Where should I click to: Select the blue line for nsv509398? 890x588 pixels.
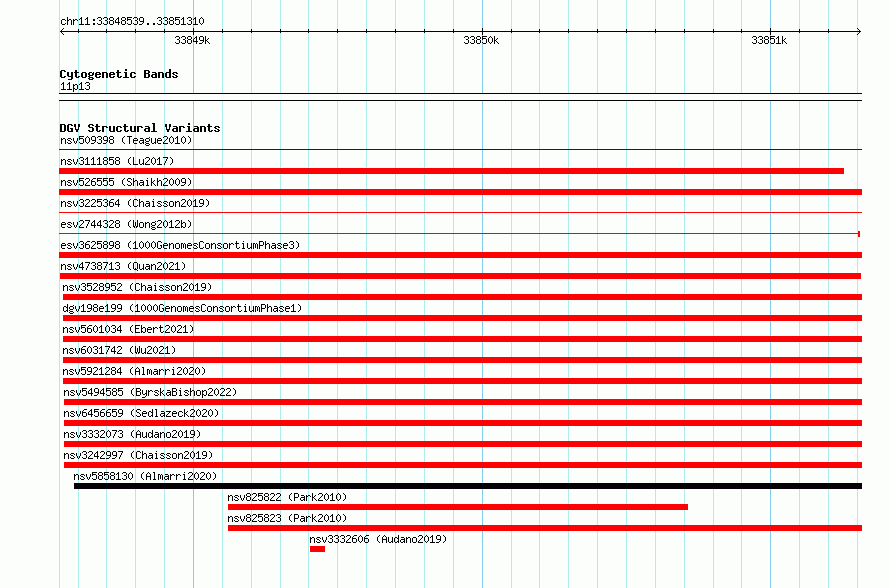pos(460,150)
